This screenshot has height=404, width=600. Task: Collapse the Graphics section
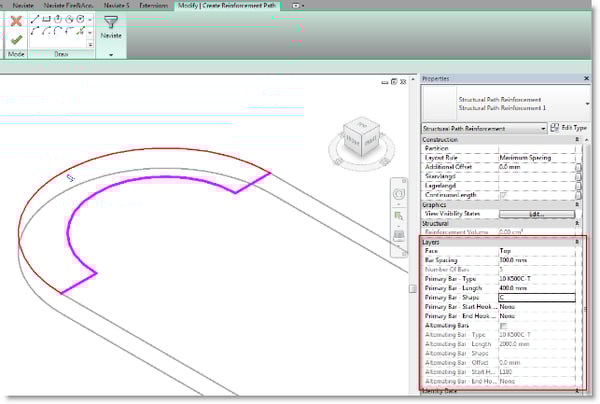point(577,205)
